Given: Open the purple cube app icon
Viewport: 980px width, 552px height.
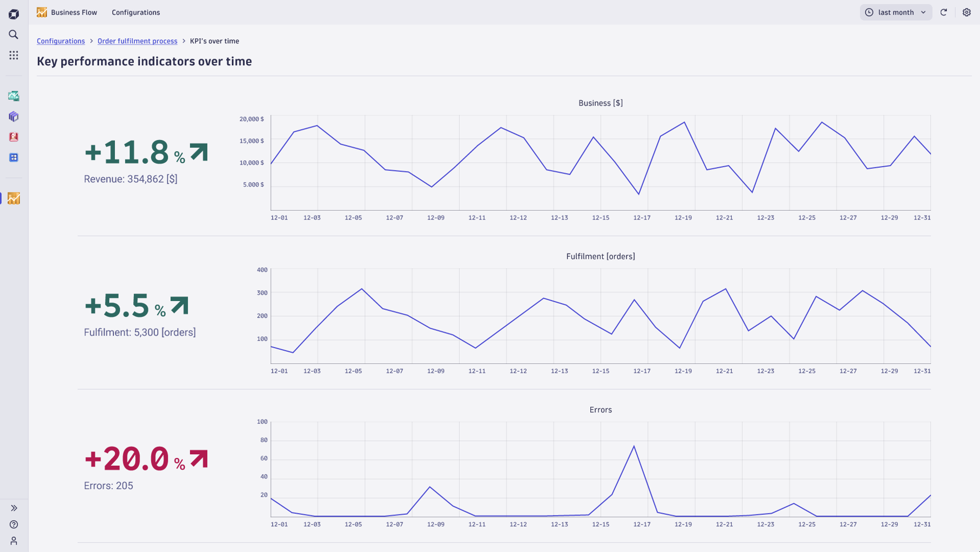Looking at the screenshot, I should click(x=14, y=116).
